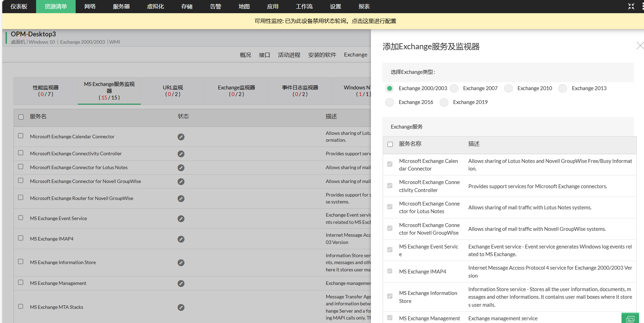644x323 pixels.
Task: Open the chat support icon at bottom right
Action: click(630, 319)
